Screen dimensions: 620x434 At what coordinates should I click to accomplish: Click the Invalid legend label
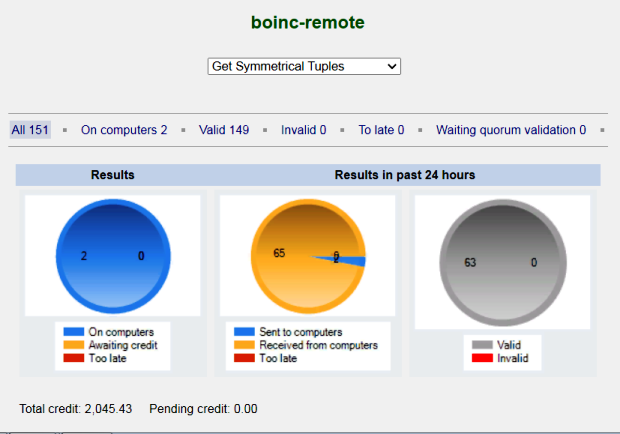(x=512, y=358)
